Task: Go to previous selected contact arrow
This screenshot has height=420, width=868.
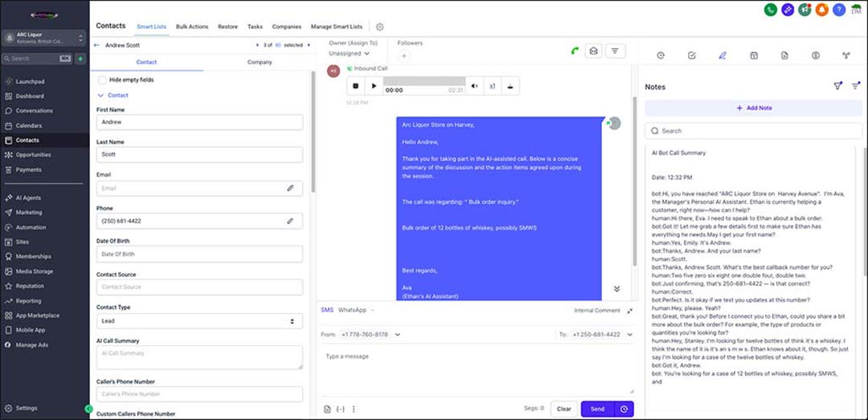Action: pyautogui.click(x=257, y=45)
